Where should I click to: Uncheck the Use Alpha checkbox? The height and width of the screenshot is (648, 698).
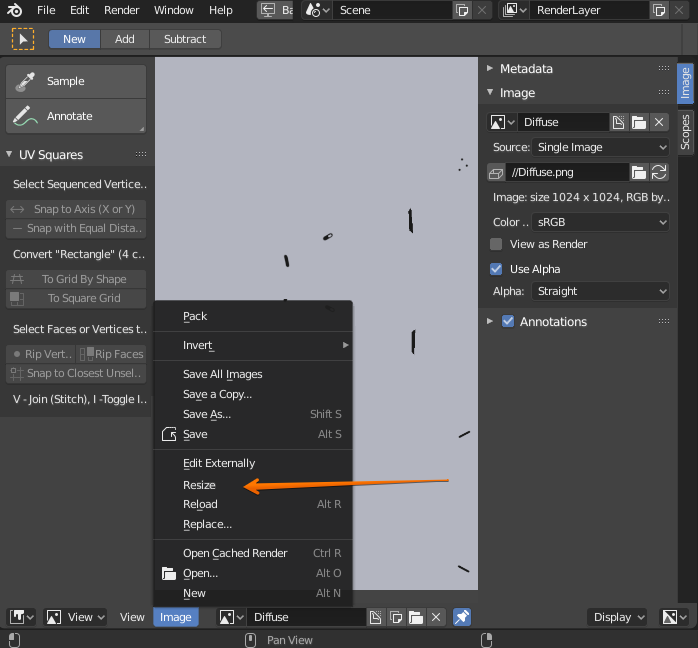(496, 269)
